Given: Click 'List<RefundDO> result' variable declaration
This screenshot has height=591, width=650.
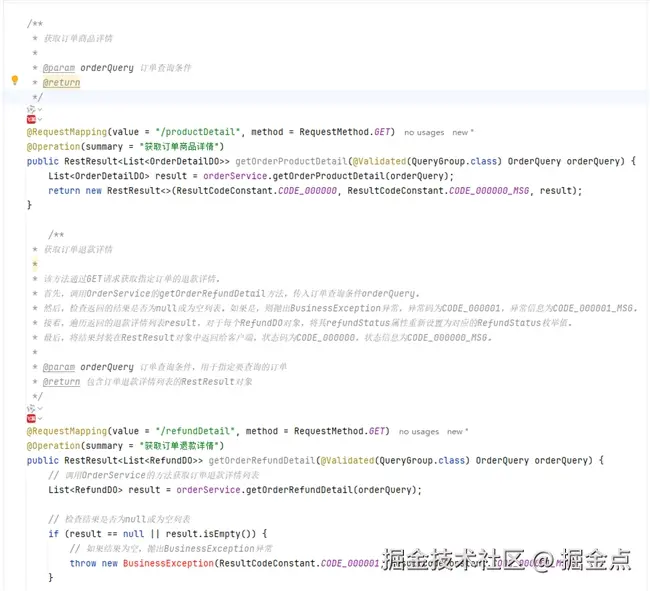Looking at the screenshot, I should [x=104, y=490].
